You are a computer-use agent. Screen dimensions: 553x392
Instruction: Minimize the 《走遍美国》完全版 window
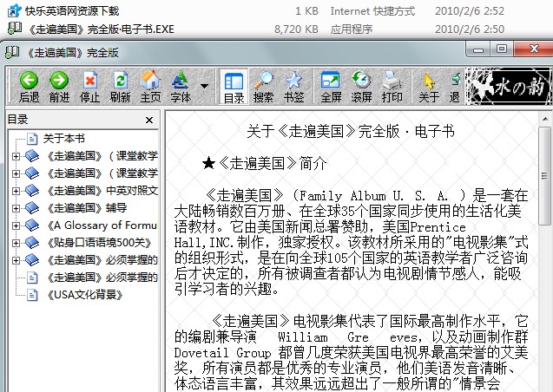pos(477,49)
